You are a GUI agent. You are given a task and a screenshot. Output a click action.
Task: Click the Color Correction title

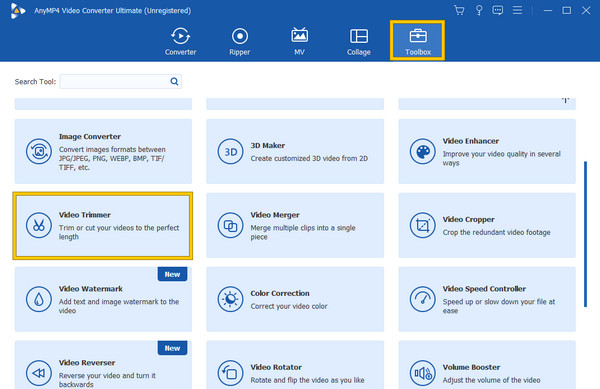280,293
